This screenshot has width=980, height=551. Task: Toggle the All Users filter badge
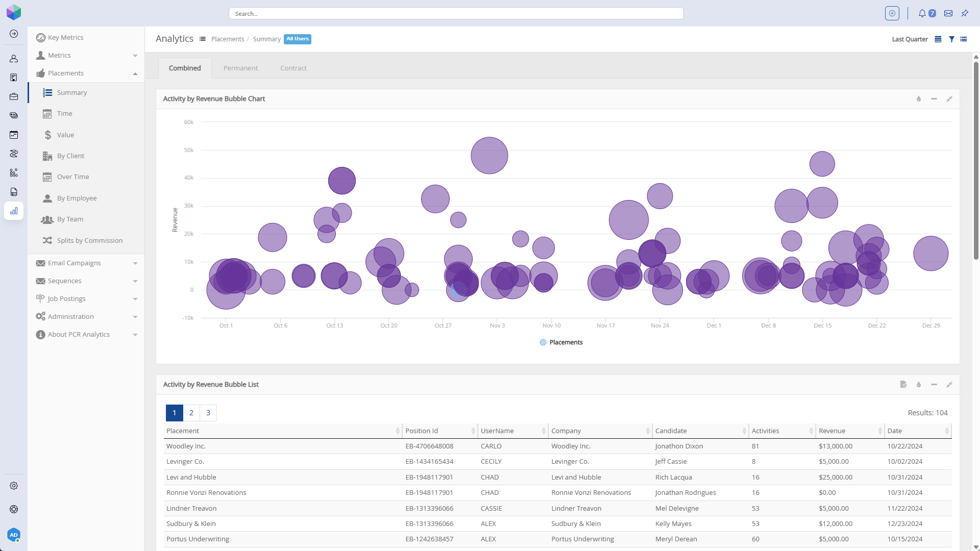pyautogui.click(x=298, y=39)
